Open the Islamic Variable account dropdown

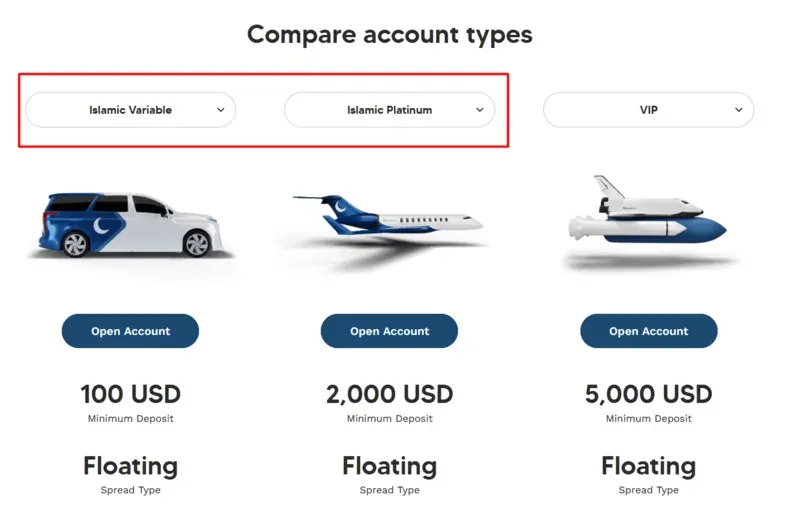coord(131,110)
